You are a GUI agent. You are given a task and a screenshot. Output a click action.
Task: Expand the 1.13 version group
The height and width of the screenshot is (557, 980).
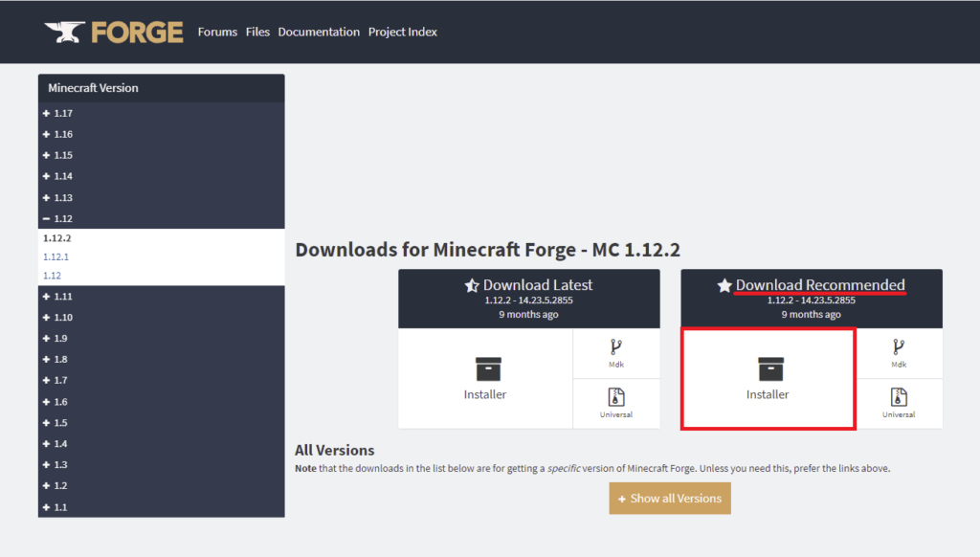pyautogui.click(x=161, y=197)
